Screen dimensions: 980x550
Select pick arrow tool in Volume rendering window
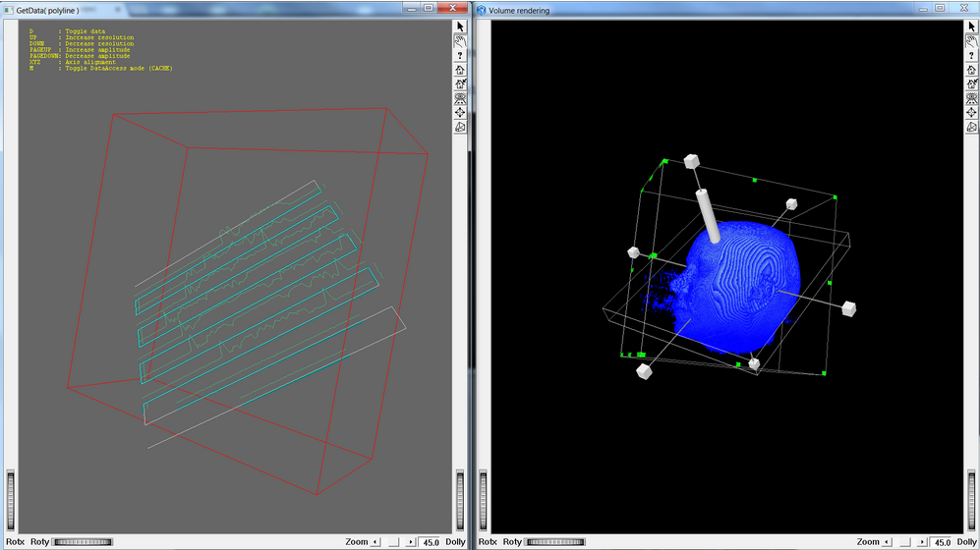971,27
